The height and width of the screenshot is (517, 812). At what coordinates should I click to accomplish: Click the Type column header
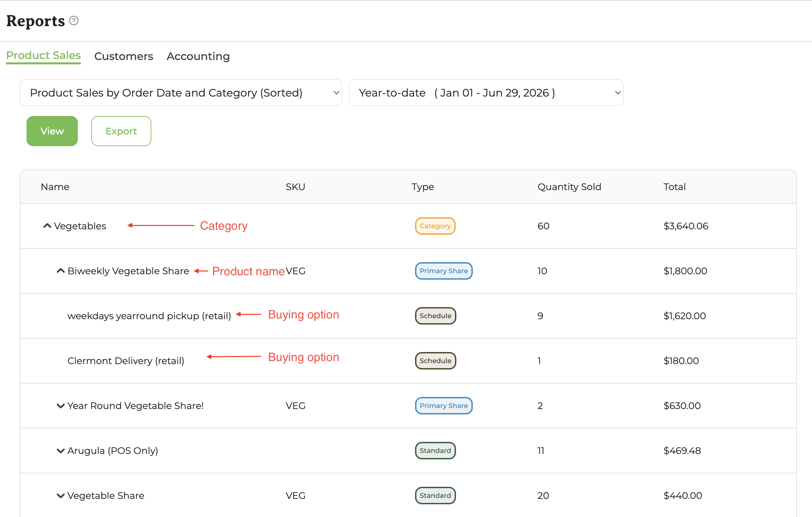coord(423,187)
